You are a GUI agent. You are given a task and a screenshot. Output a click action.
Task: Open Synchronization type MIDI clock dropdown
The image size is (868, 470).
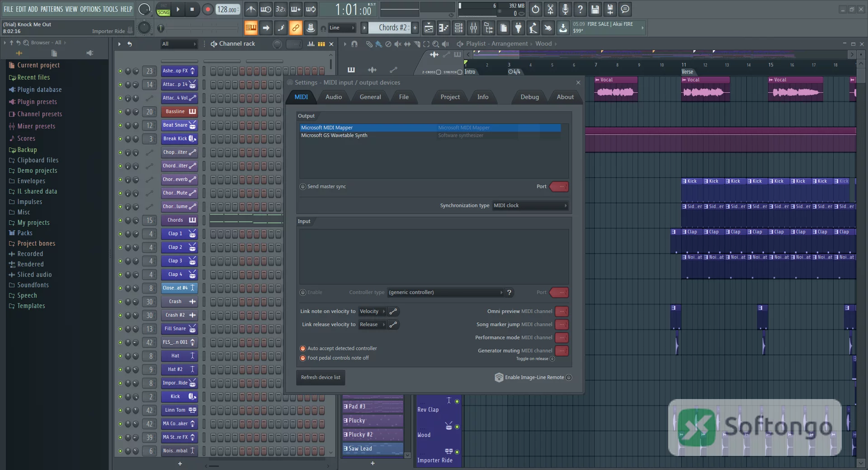(x=530, y=206)
